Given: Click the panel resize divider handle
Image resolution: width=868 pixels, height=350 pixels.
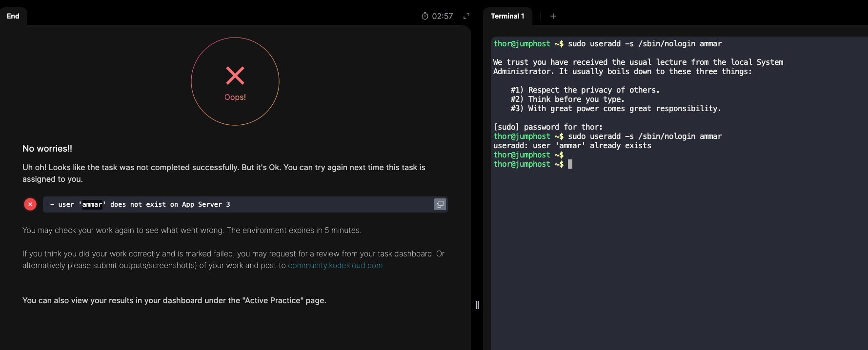Looking at the screenshot, I should coord(477,305).
